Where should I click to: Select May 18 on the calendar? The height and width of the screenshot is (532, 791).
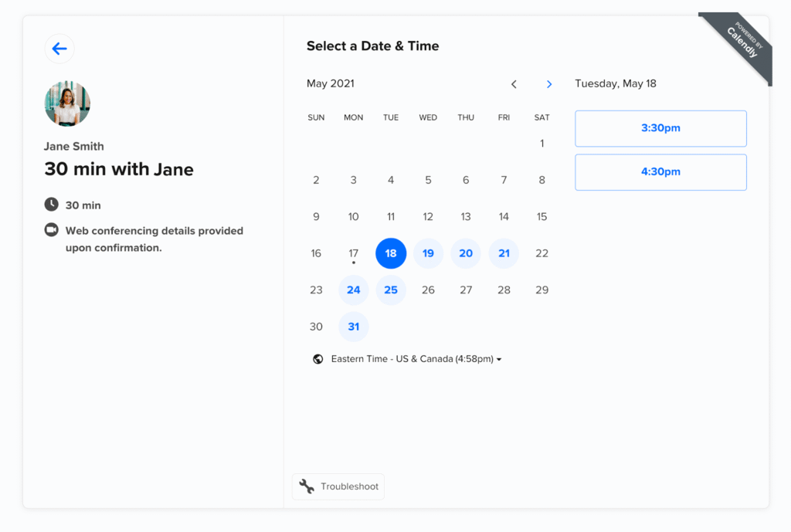pos(391,253)
